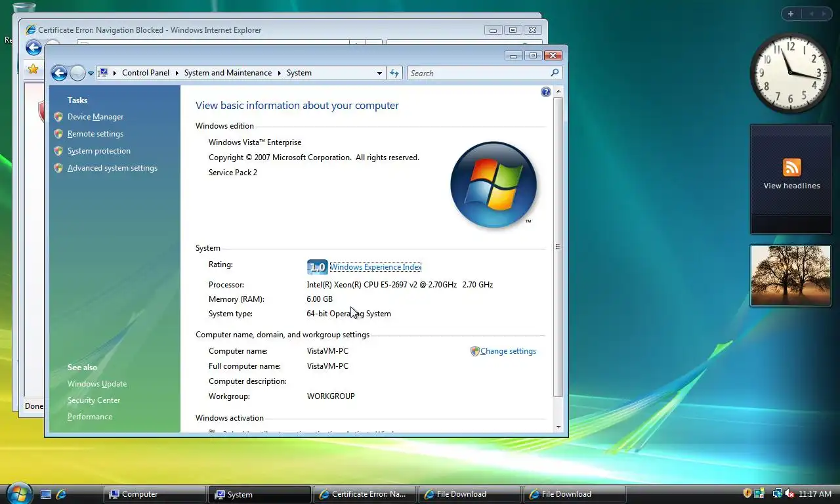The height and width of the screenshot is (504, 840).
Task: Open Security Center under See also
Action: click(94, 400)
